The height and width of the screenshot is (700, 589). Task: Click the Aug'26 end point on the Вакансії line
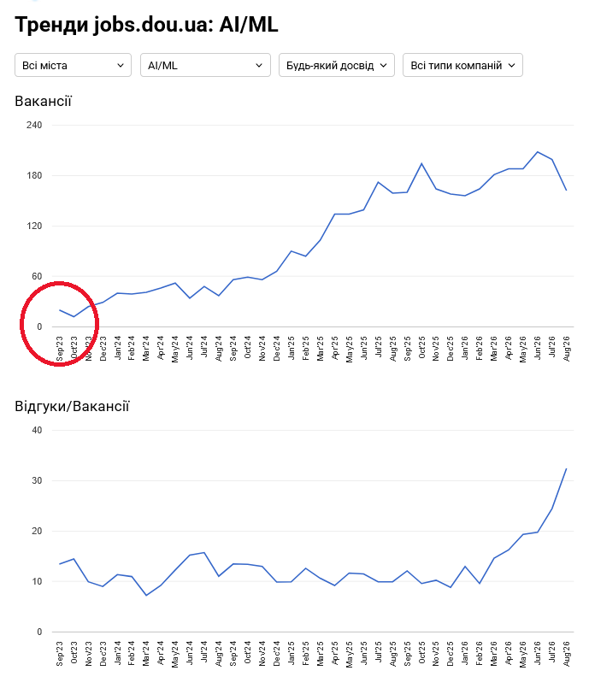click(x=566, y=191)
